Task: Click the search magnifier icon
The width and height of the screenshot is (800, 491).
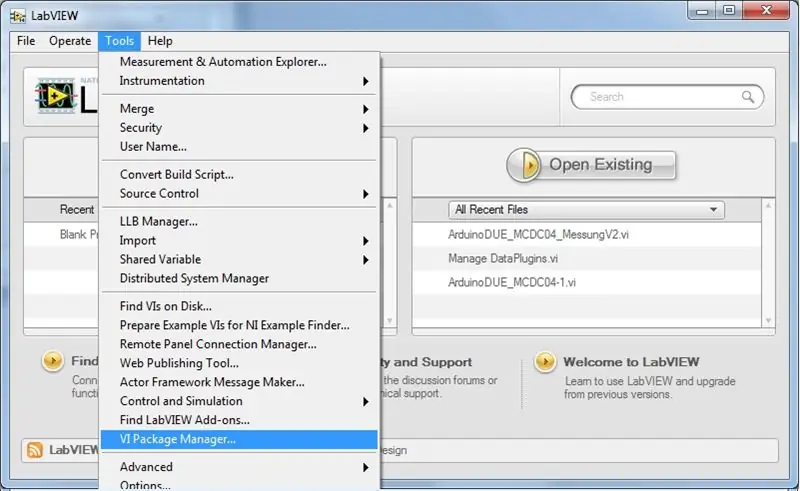Action: (x=747, y=96)
